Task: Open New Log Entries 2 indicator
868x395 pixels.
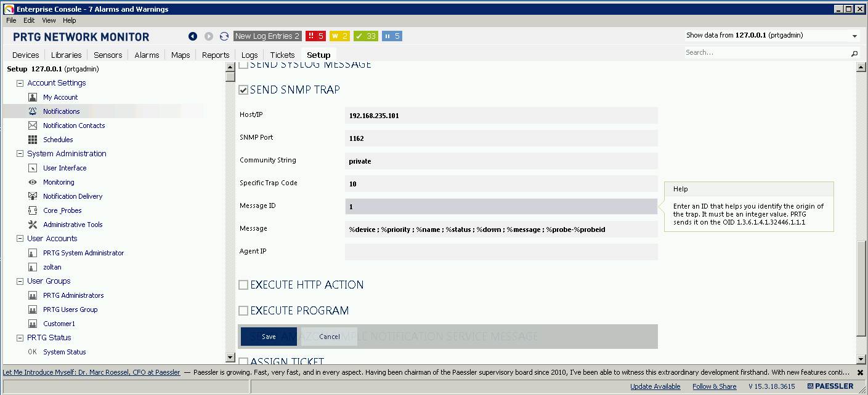Action: pos(267,36)
